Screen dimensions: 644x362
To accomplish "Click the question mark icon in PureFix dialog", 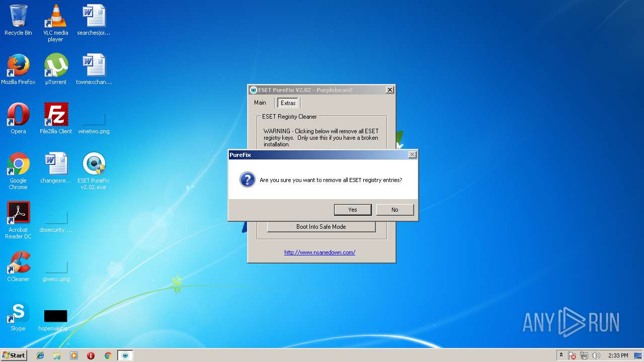I will pyautogui.click(x=247, y=179).
